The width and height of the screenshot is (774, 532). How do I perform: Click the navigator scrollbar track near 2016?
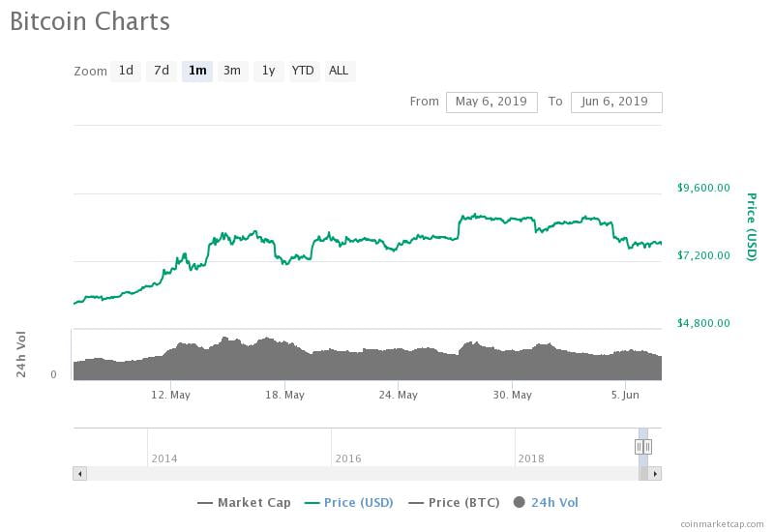coord(348,473)
